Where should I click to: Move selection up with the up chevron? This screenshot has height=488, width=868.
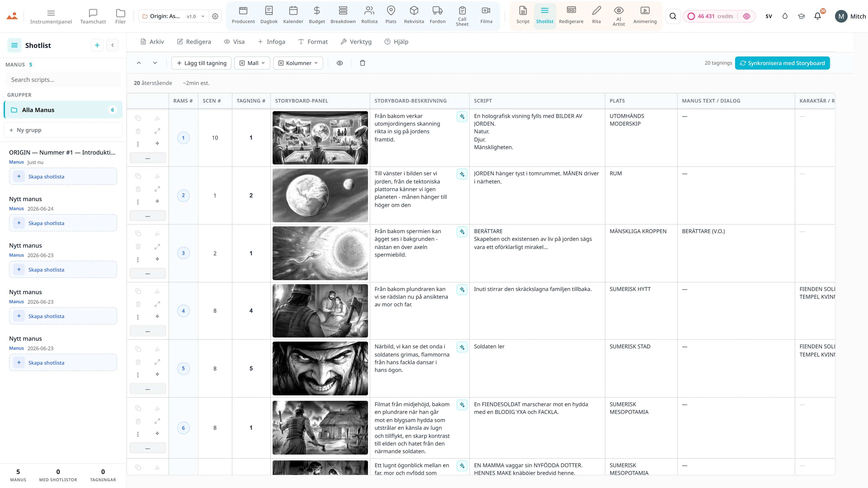point(139,63)
